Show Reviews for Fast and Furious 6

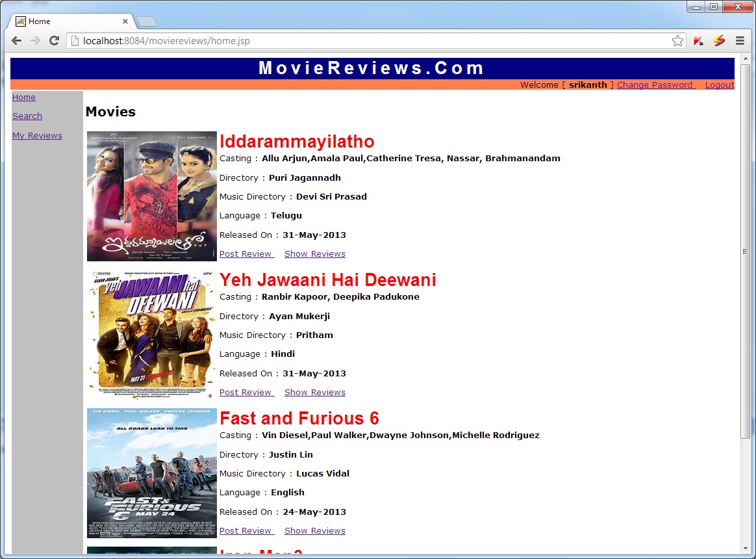pyautogui.click(x=315, y=530)
